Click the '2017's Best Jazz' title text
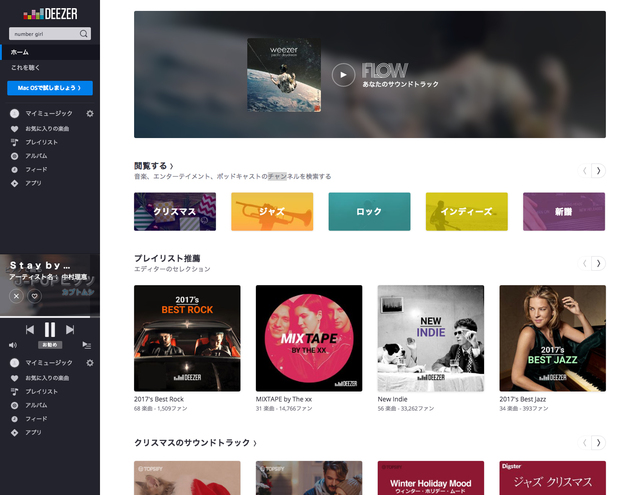This screenshot has width=640, height=495. [x=522, y=399]
